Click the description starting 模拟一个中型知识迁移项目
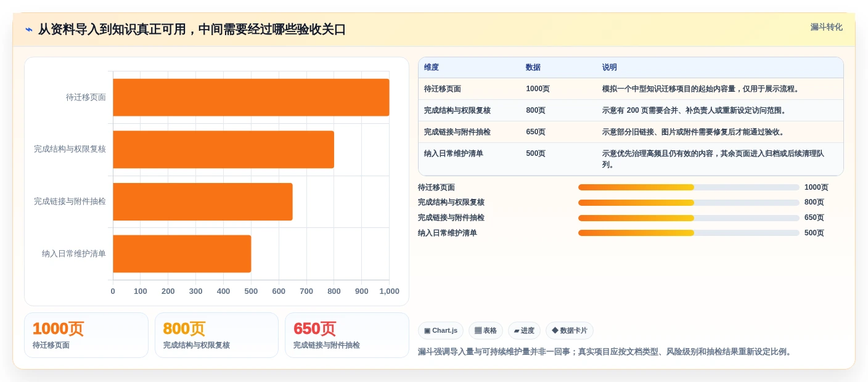This screenshot has width=868, height=382. [x=702, y=89]
